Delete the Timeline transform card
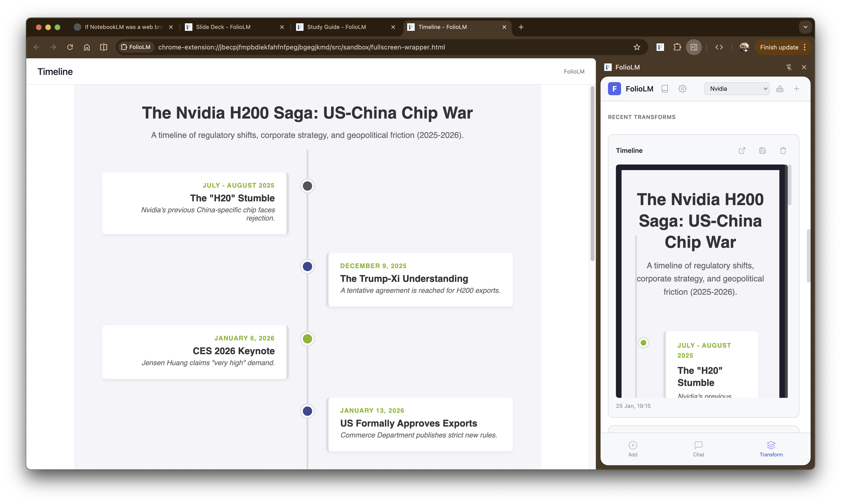Screen dimensions: 841x504 pyautogui.click(x=783, y=150)
